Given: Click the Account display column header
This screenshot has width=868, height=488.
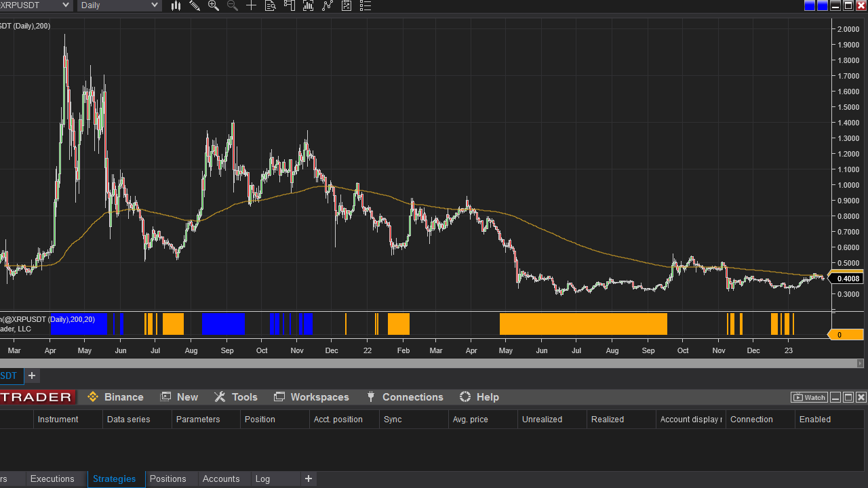Looking at the screenshot, I should [x=691, y=420].
